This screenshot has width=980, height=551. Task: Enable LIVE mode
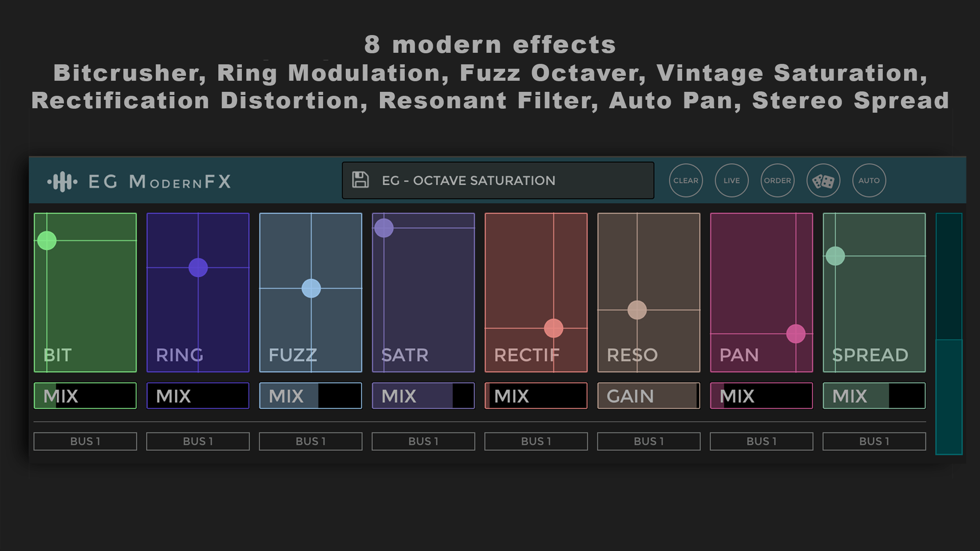731,180
